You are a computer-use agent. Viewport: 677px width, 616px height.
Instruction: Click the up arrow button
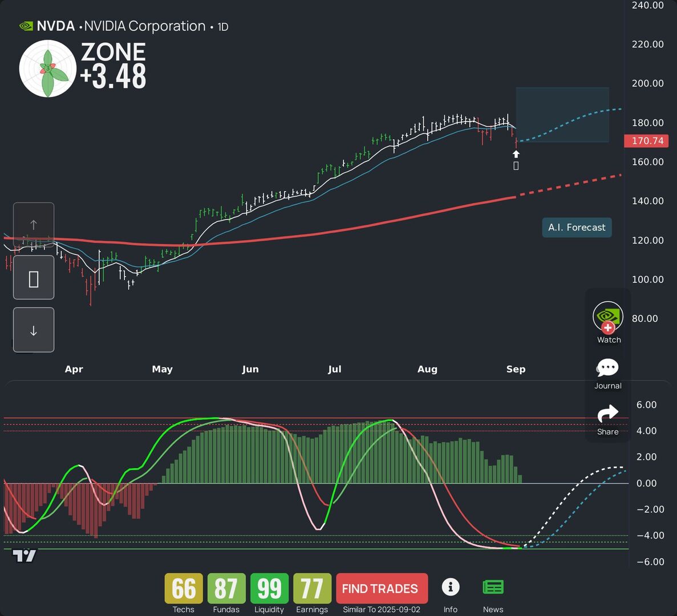point(34,225)
